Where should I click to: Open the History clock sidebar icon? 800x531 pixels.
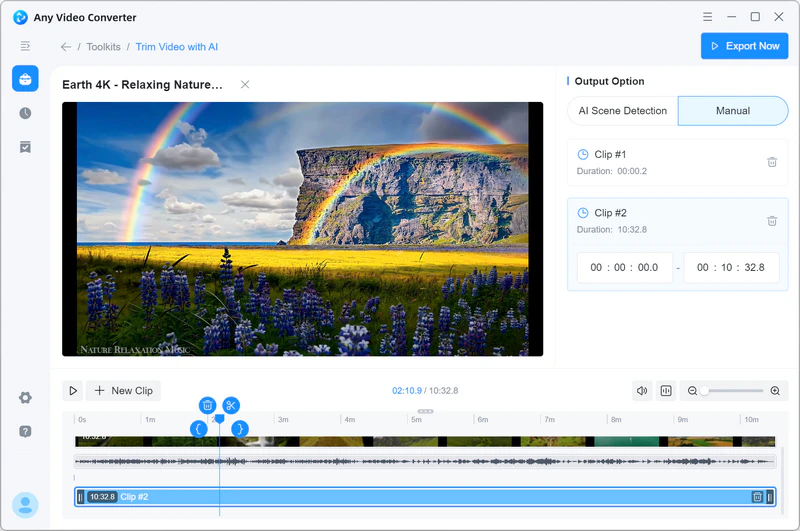click(25, 113)
